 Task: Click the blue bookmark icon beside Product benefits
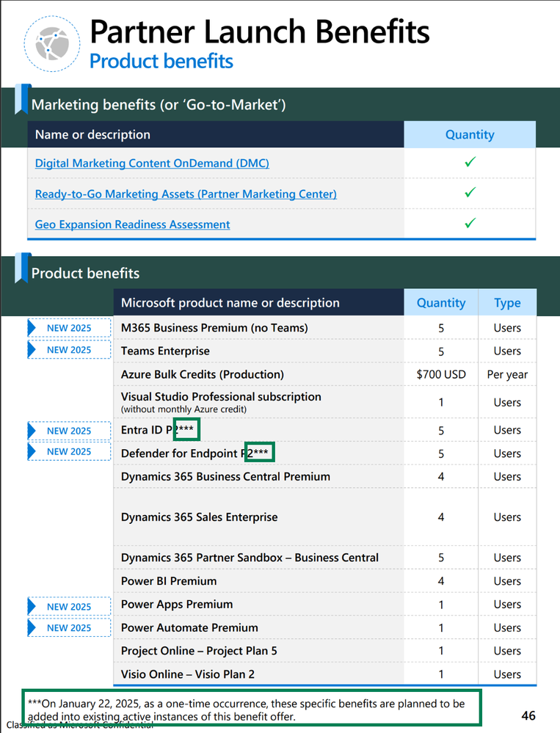coord(21,268)
